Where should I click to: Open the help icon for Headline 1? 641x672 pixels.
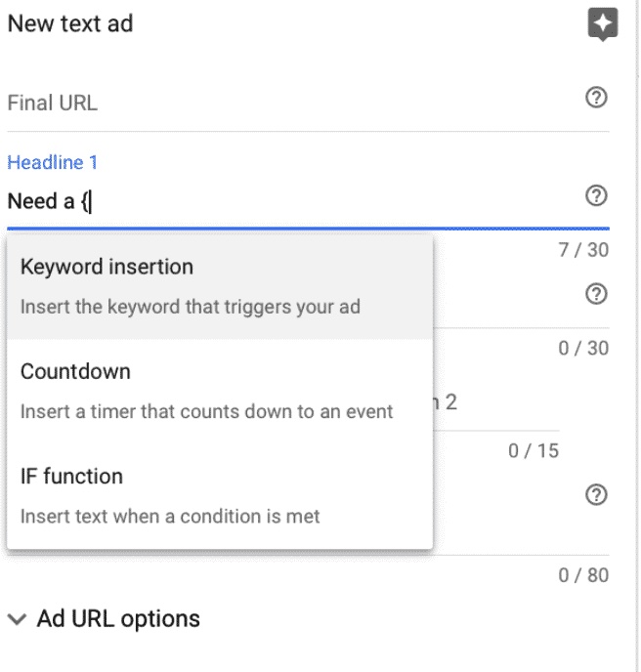point(596,196)
